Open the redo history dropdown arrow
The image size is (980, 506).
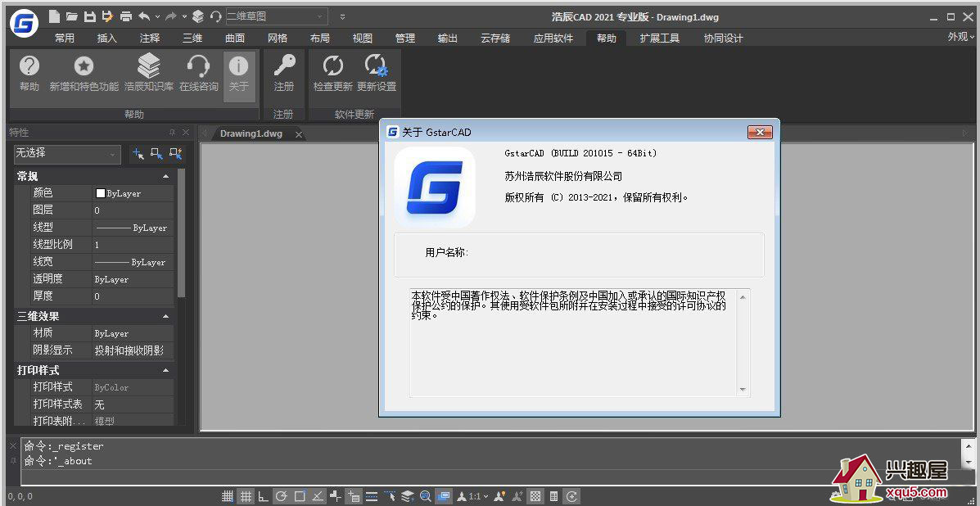(x=184, y=16)
